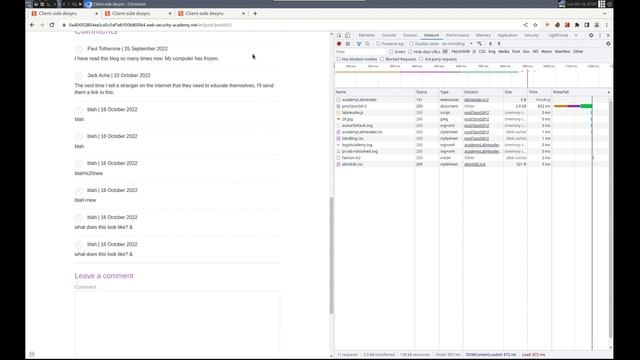
Task: Reload the current page
Action: pos(52,25)
